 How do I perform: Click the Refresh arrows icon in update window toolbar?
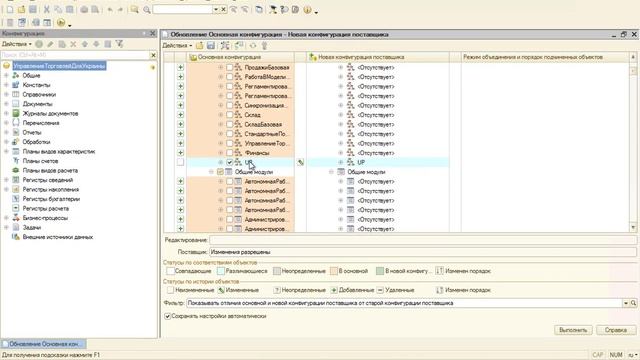[x=253, y=46]
